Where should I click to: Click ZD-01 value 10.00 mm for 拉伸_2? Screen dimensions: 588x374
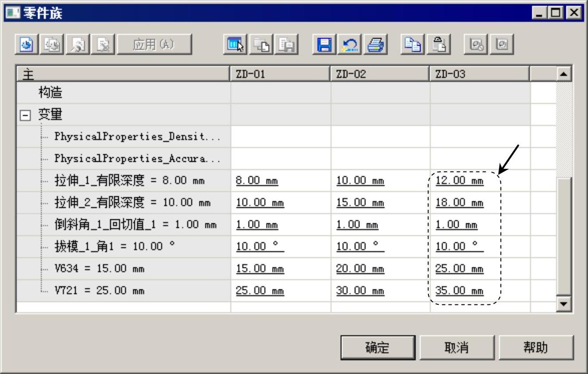tap(260, 203)
